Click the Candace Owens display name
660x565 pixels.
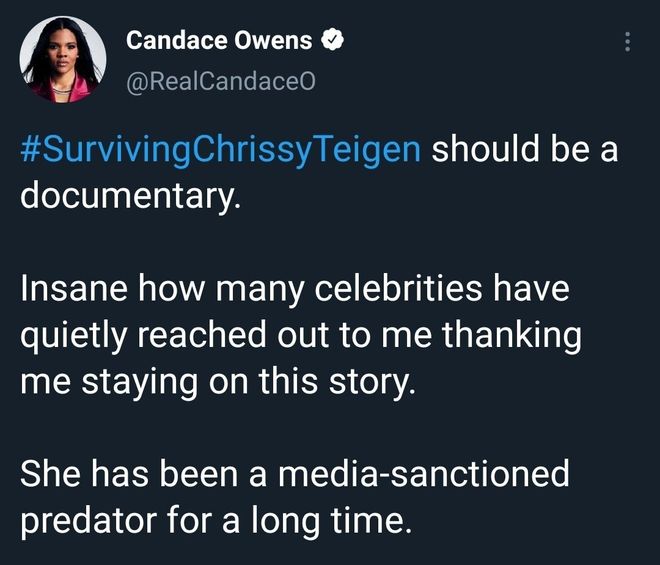(219, 41)
